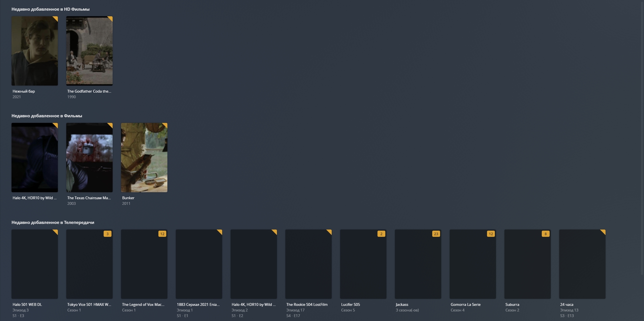Click the Lucifer S05 title text
The width and height of the screenshot is (644, 321).
(x=350, y=304)
